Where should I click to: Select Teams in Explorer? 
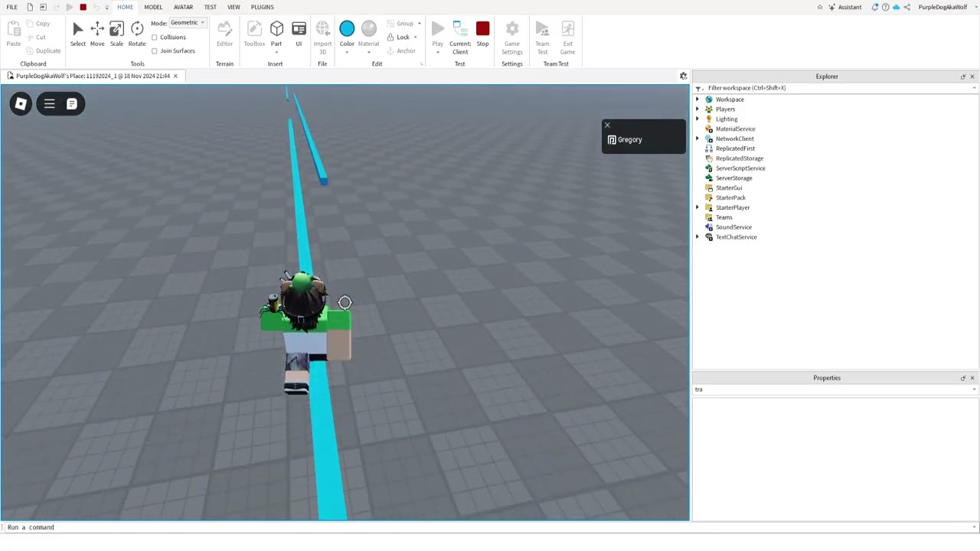724,217
